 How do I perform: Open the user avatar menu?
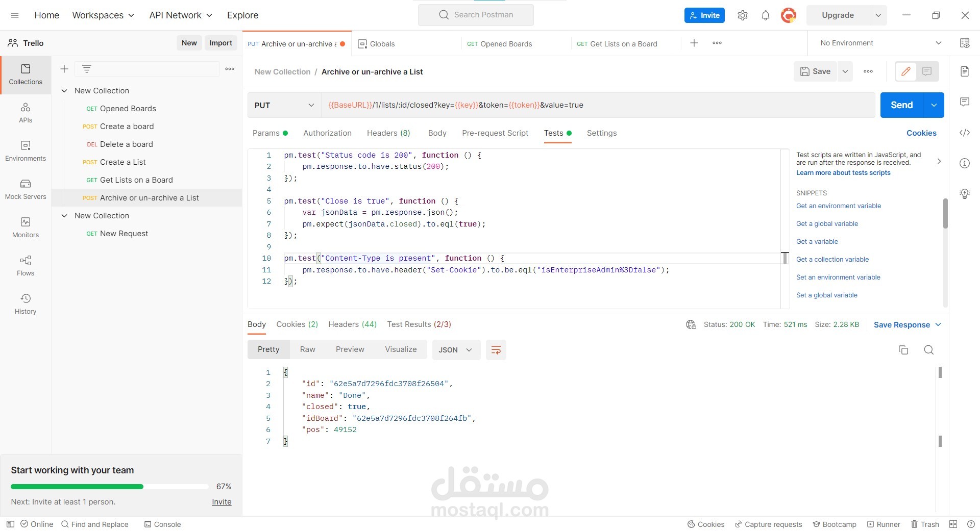coord(789,15)
